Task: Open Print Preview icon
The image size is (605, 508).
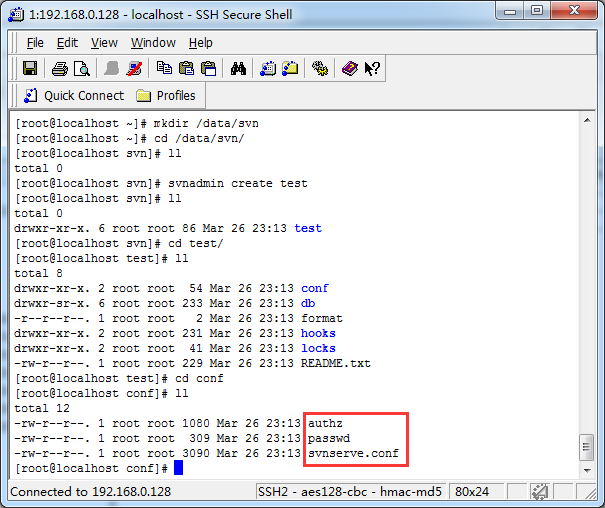Action: click(x=82, y=69)
